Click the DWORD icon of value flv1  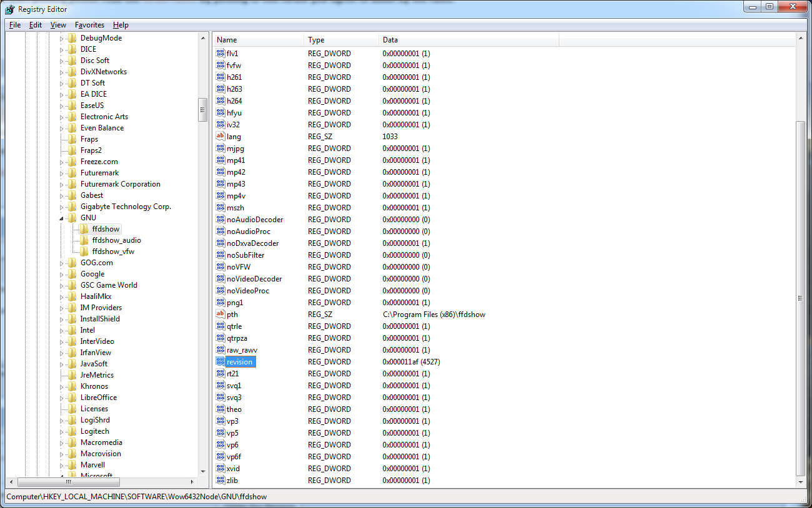pos(220,54)
